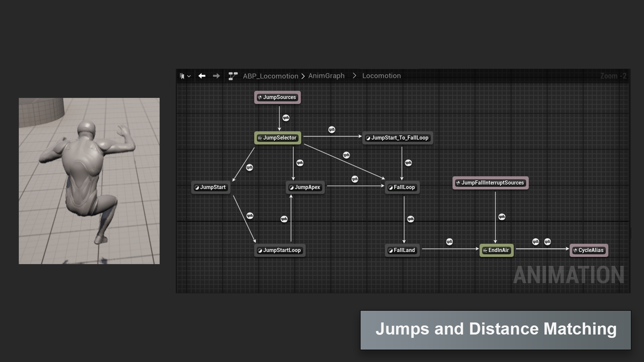
Task: Select the EndInAir conduit node
Action: coord(496,250)
